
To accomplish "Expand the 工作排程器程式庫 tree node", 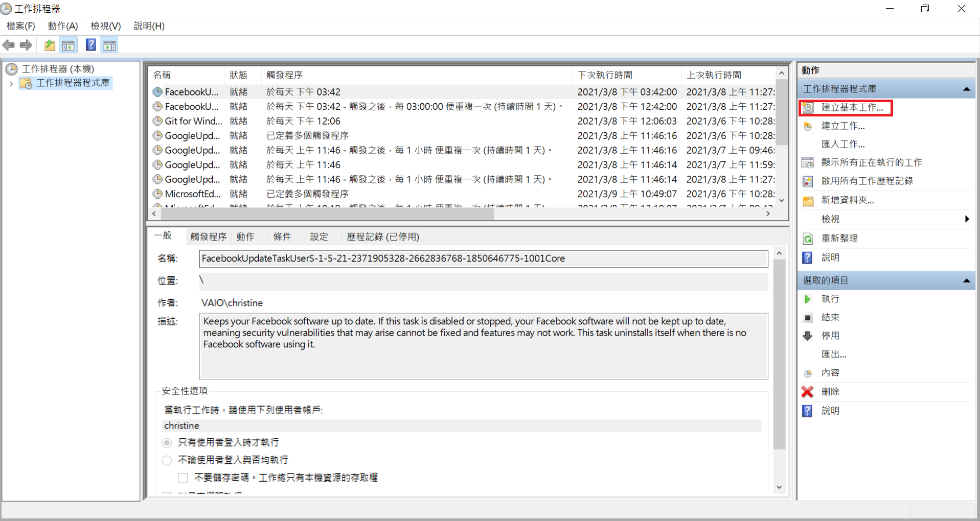I will [11, 83].
